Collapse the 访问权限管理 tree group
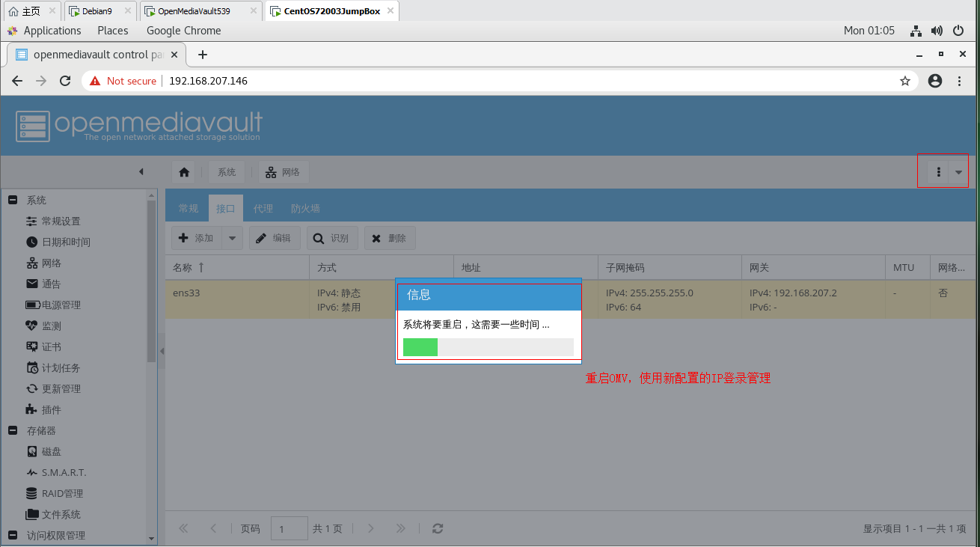The height and width of the screenshot is (547, 980). click(x=12, y=536)
